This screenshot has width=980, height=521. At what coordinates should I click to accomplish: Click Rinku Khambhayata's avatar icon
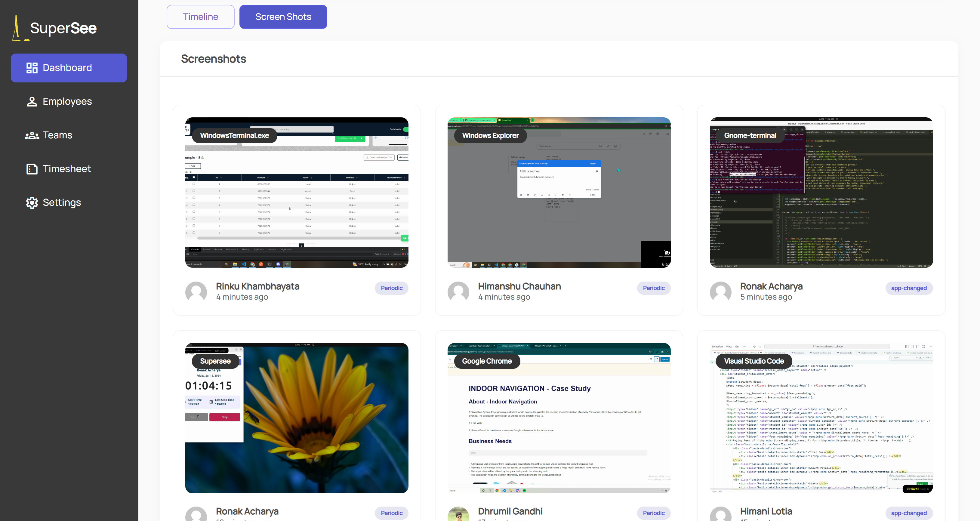[x=196, y=292]
